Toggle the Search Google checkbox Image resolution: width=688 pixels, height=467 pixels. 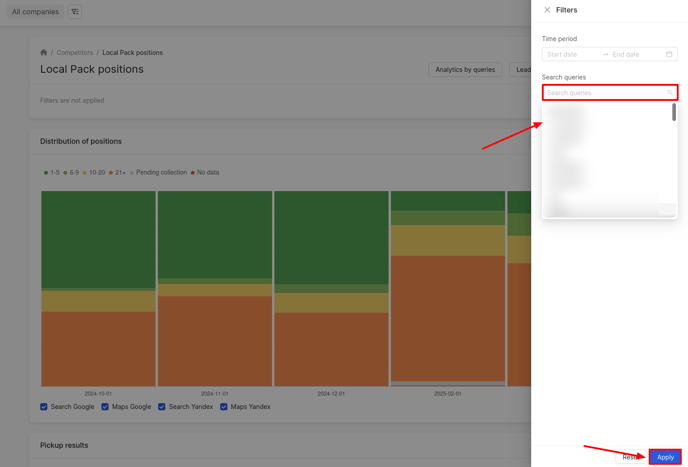44,407
